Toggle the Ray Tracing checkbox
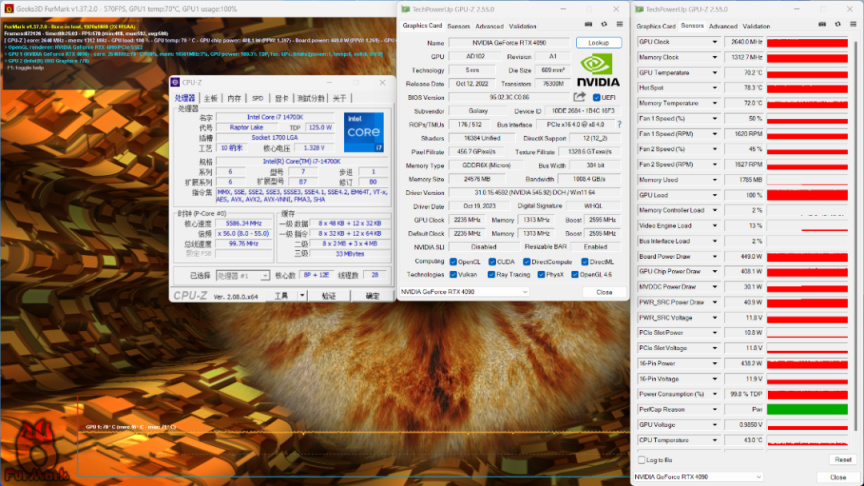The width and height of the screenshot is (864, 486). 491,274
